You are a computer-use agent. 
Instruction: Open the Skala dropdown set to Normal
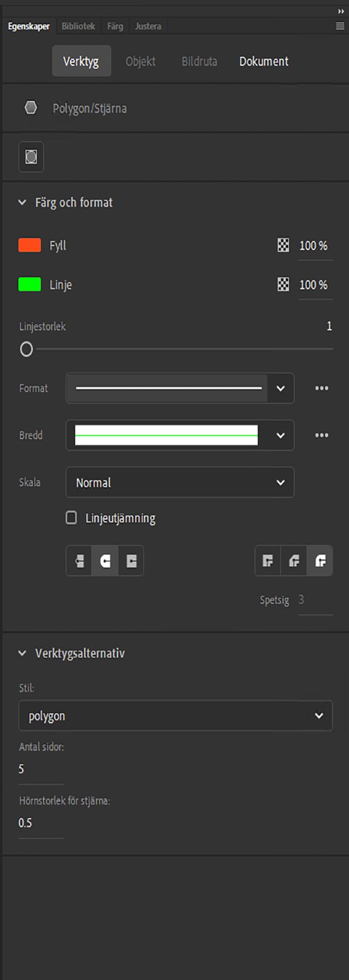pyautogui.click(x=180, y=483)
